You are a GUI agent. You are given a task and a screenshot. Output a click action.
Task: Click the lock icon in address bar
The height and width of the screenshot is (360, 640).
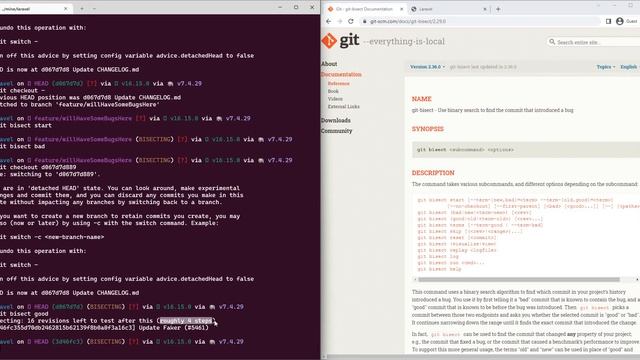364,21
